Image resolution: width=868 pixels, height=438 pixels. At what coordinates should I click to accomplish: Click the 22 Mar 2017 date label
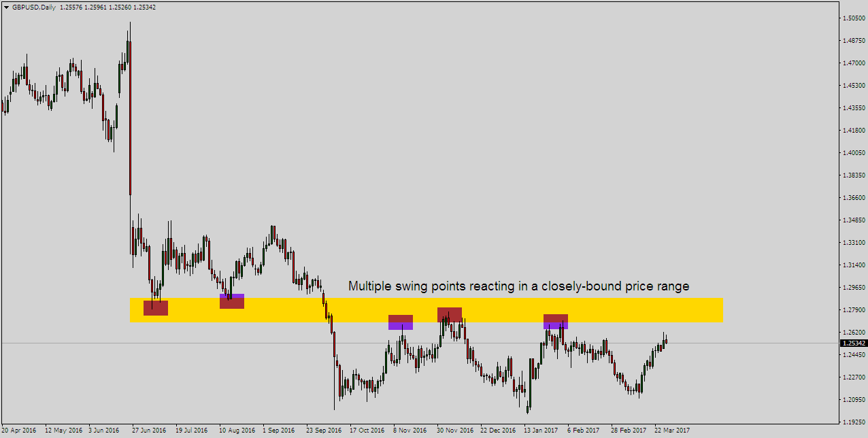coord(672,431)
